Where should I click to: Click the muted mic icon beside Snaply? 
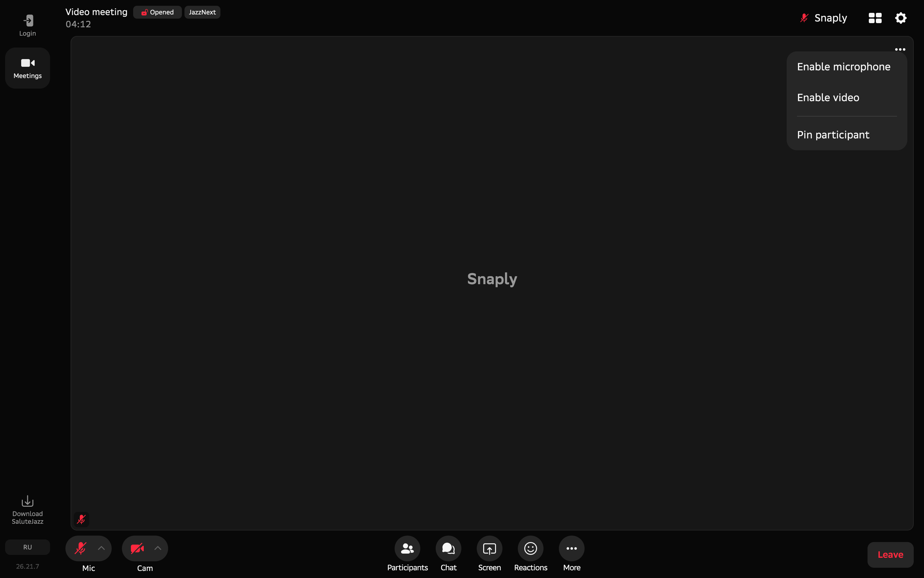804,18
